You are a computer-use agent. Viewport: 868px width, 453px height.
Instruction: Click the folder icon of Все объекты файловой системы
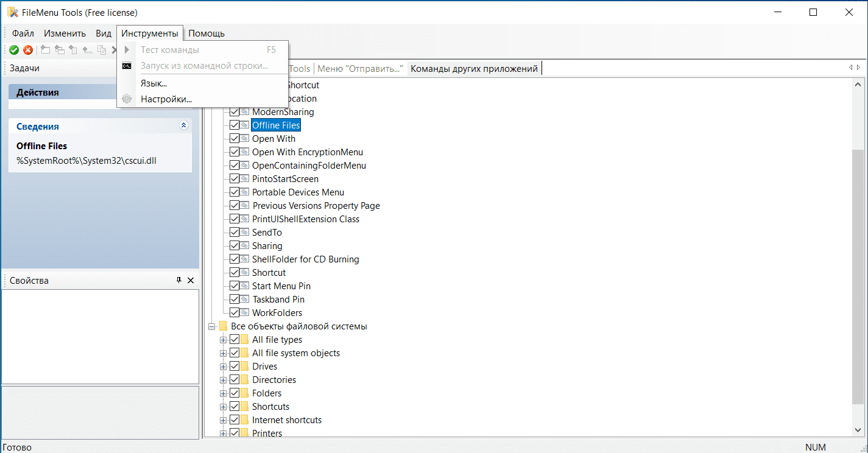pyautogui.click(x=223, y=326)
